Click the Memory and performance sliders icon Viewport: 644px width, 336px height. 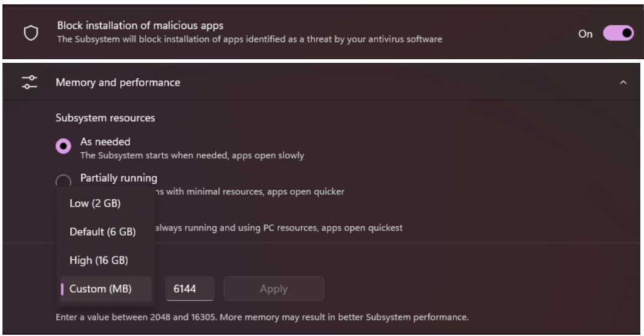point(29,82)
